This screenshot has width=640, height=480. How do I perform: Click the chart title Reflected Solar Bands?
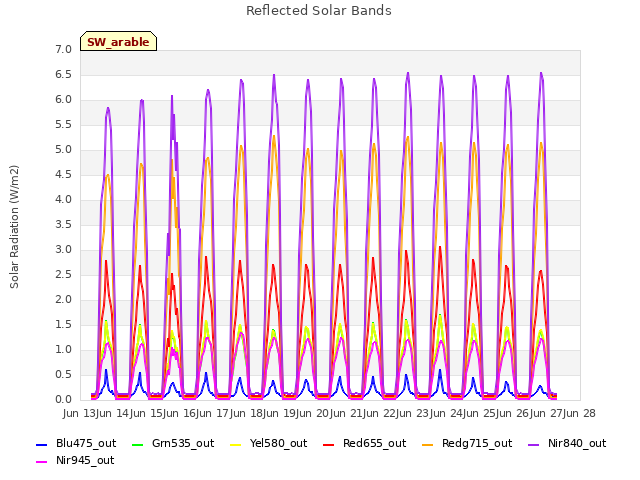click(x=319, y=11)
